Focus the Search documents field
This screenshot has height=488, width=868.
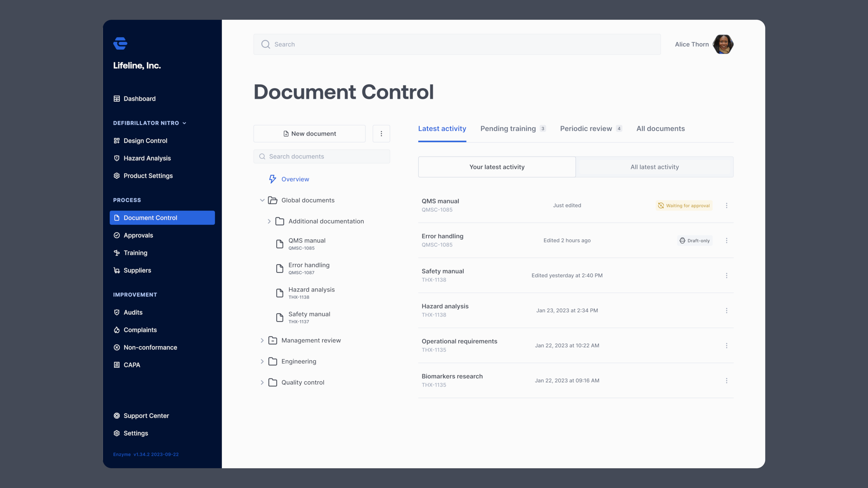[x=321, y=157]
